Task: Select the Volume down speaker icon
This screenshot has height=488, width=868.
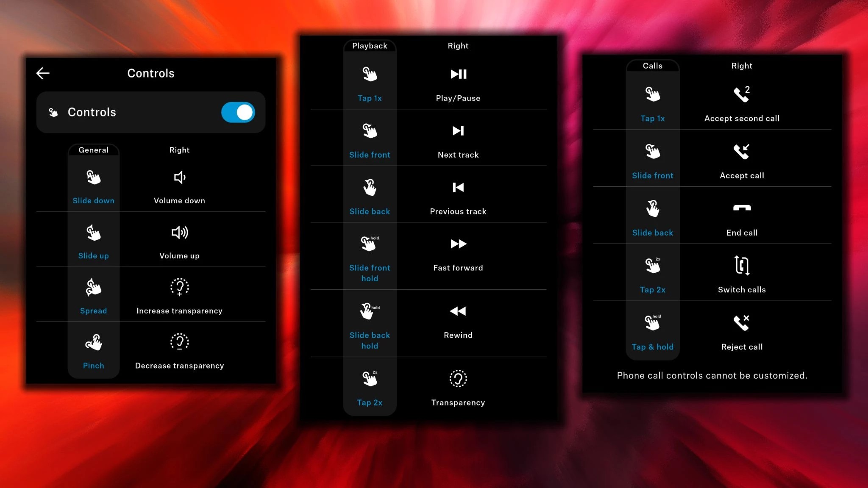Action: [x=179, y=177]
